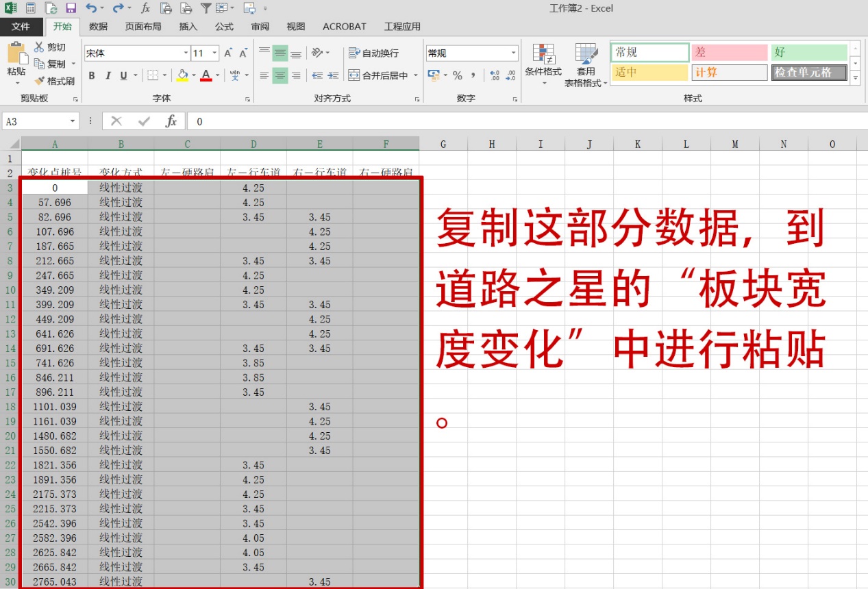Switch to the 页面布局 tab
Image resolution: width=868 pixels, height=589 pixels.
pyautogui.click(x=143, y=27)
